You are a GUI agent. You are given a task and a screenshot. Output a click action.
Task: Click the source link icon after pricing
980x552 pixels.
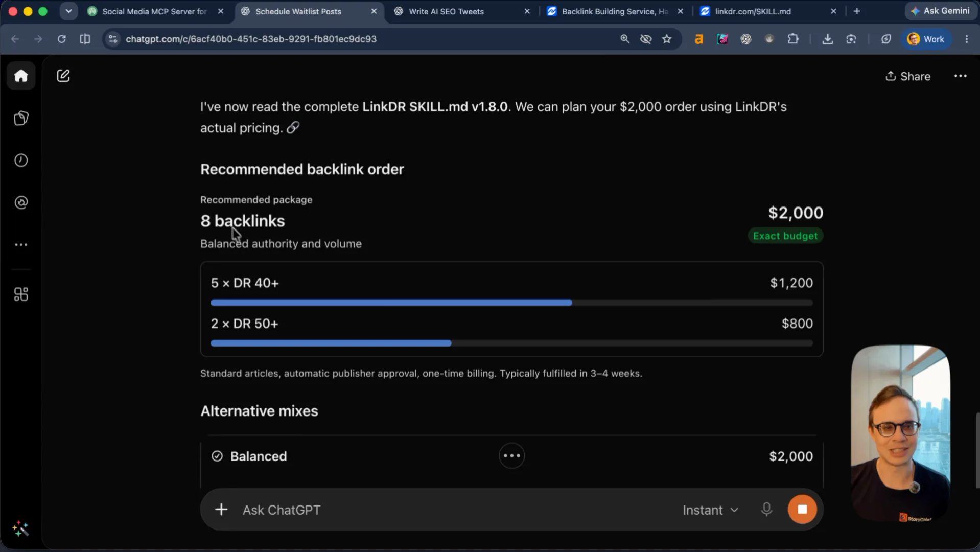coord(293,127)
